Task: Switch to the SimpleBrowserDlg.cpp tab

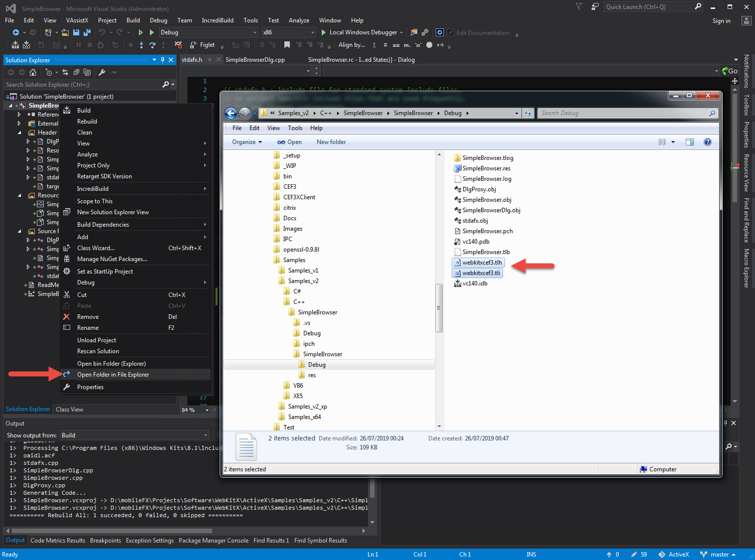Action: 255,60
